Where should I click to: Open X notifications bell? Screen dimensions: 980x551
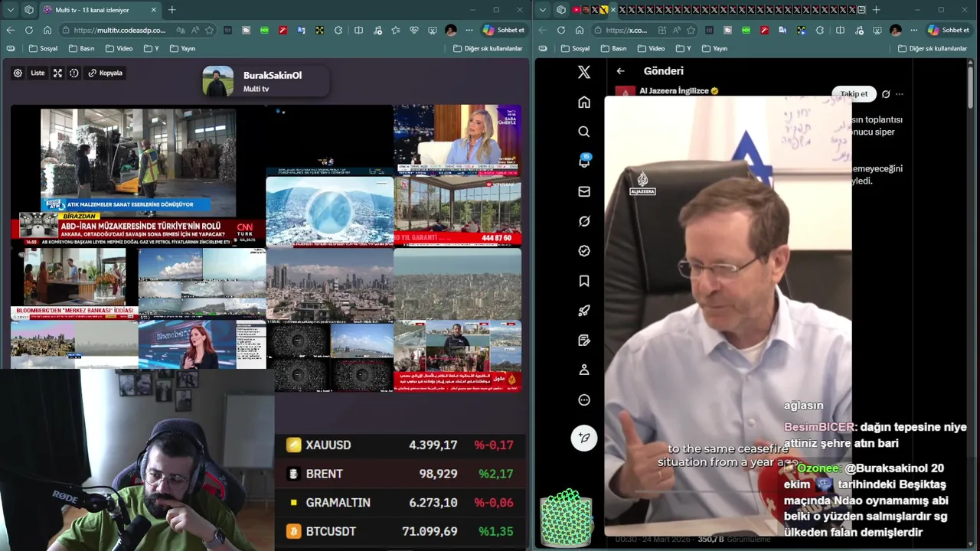(584, 161)
